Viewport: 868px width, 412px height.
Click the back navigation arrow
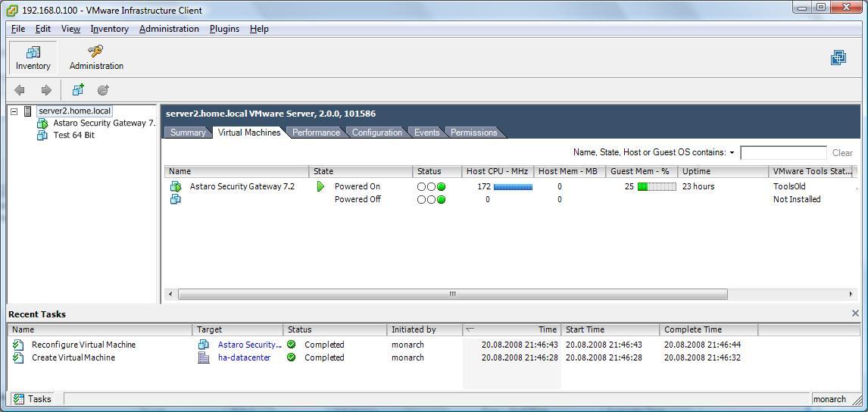pyautogui.click(x=20, y=90)
